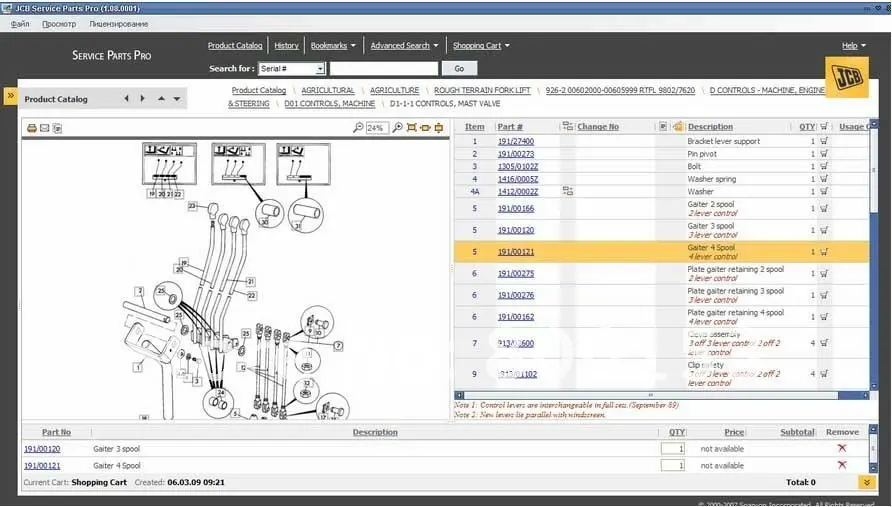Click callout 23 on the diagram

coord(192,206)
